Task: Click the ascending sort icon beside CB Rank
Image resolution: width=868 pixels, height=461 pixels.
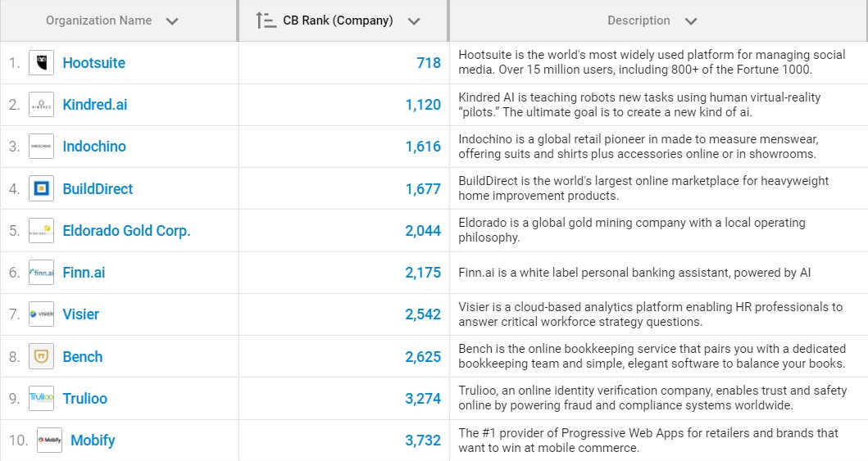Action: click(266, 20)
